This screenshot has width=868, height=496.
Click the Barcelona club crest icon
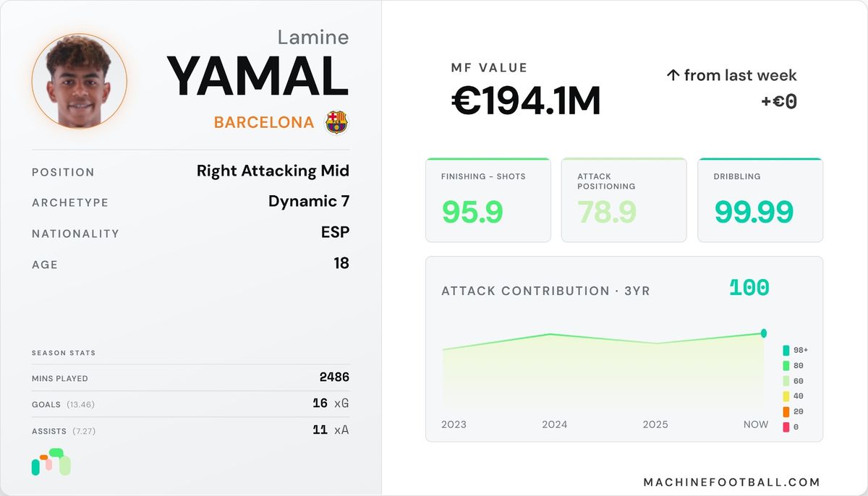tap(336, 122)
